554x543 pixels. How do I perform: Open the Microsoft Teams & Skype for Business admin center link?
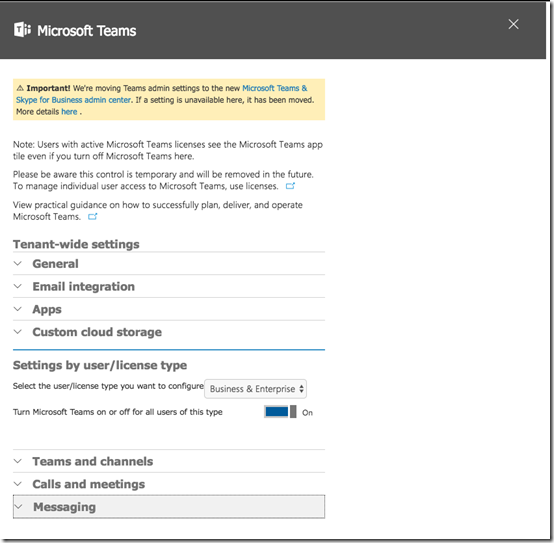[x=161, y=94]
